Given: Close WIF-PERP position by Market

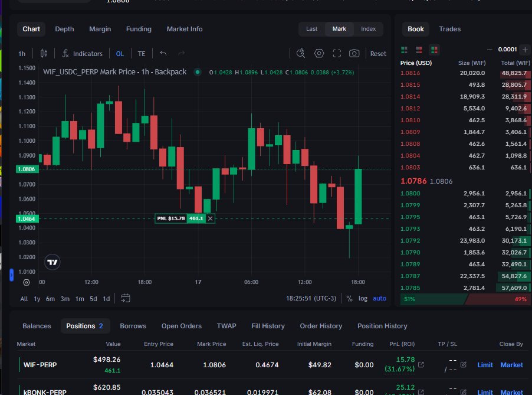Looking at the screenshot, I should pyautogui.click(x=511, y=365).
